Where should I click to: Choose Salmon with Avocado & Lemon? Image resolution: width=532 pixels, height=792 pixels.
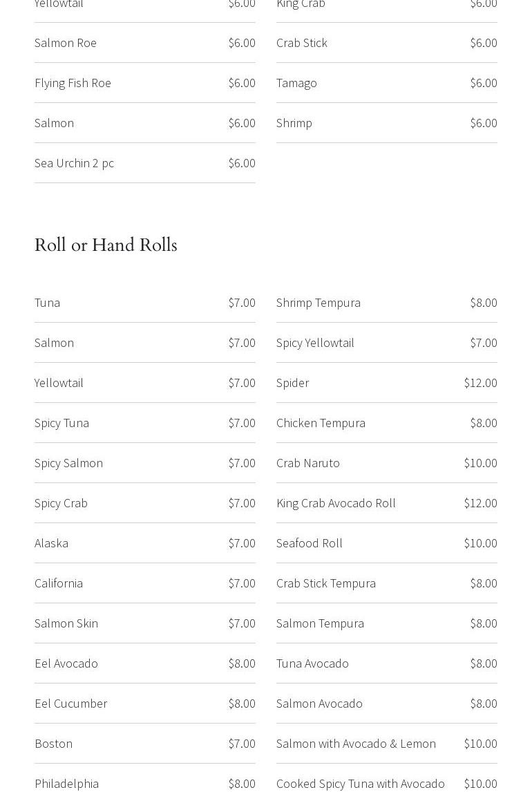pos(356,744)
